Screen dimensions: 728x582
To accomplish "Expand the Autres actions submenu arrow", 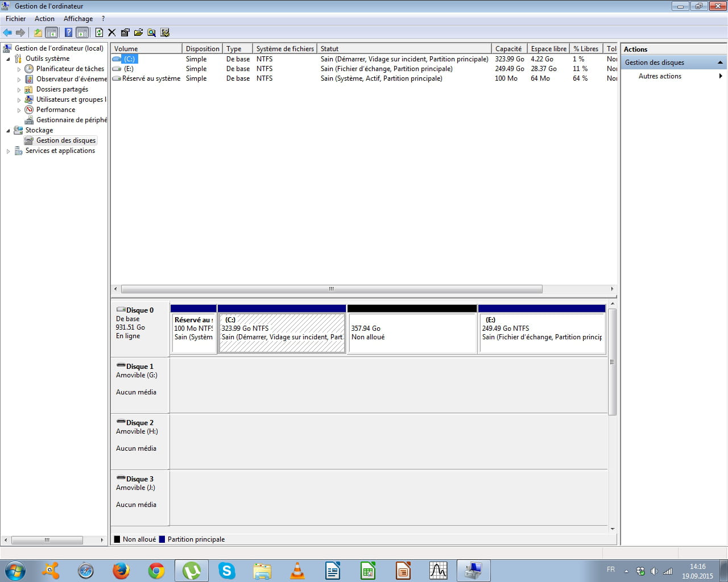I will coord(721,76).
